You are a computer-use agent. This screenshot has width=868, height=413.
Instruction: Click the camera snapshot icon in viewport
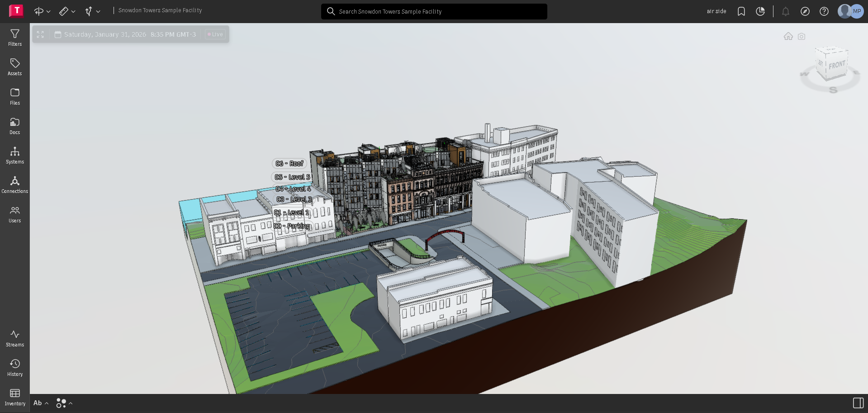point(802,36)
